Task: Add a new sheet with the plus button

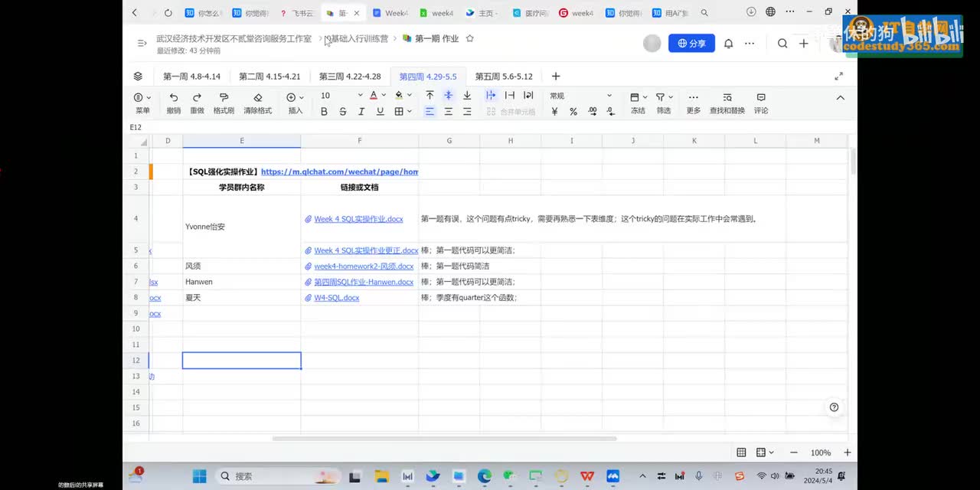Action: click(x=556, y=76)
